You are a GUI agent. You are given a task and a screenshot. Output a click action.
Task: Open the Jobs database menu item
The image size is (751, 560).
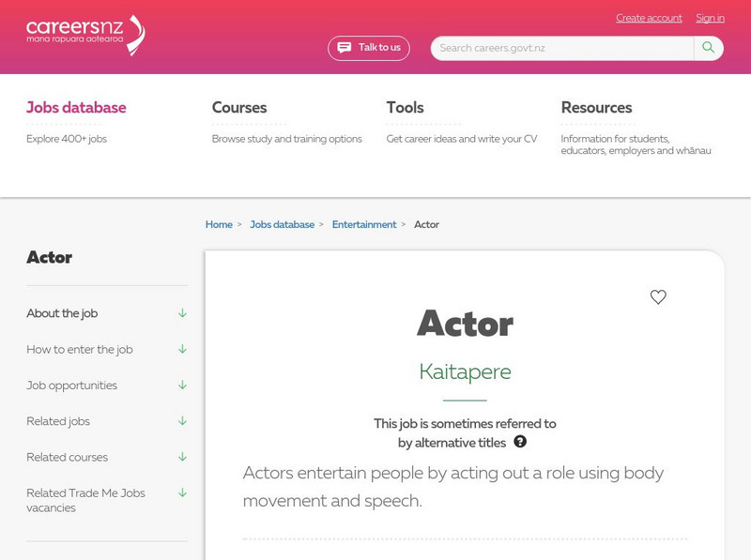tap(77, 108)
